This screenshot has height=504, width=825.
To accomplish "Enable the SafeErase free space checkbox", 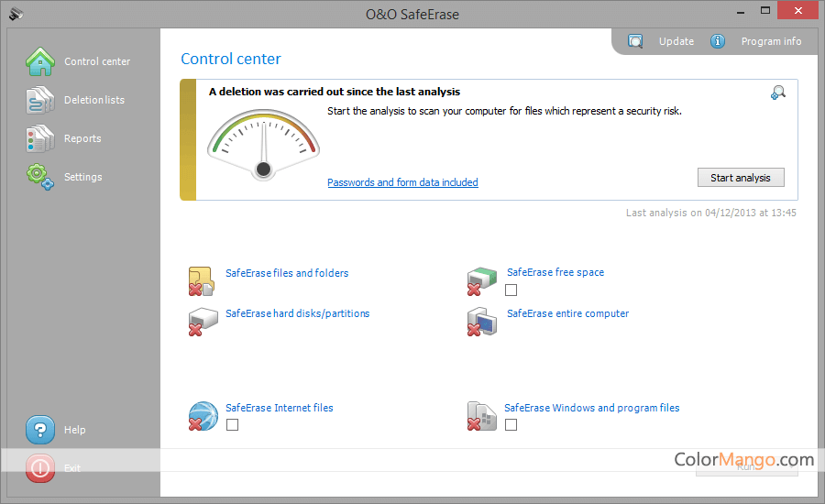I will pos(511,290).
